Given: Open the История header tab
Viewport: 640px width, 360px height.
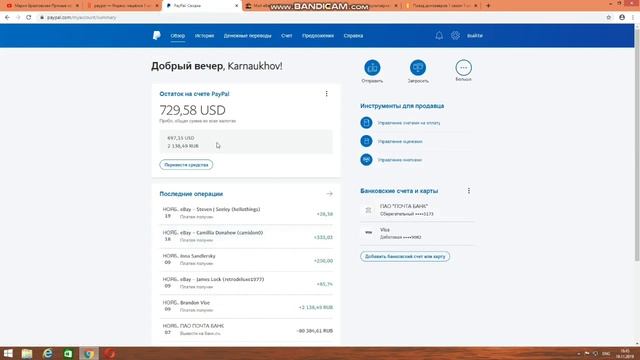Looking at the screenshot, I should point(204,36).
